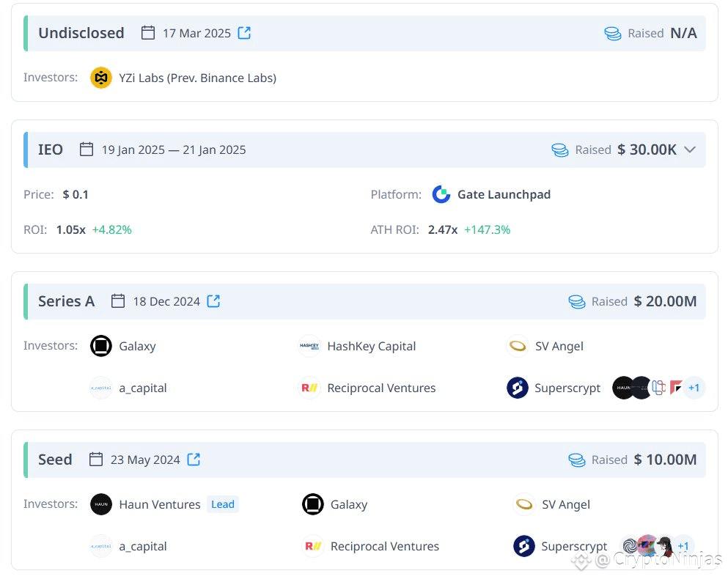Click ROI value 1.05x
The width and height of the screenshot is (728, 579).
click(71, 230)
